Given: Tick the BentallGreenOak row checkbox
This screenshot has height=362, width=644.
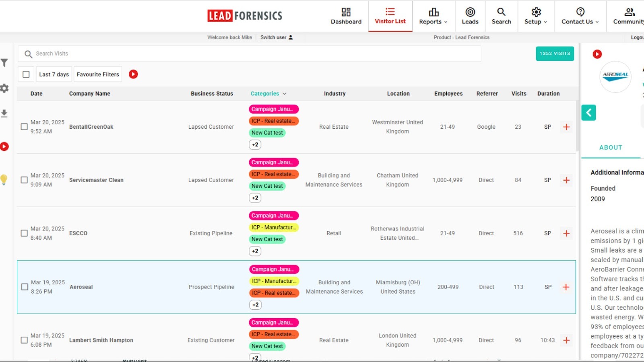Looking at the screenshot, I should tap(24, 127).
